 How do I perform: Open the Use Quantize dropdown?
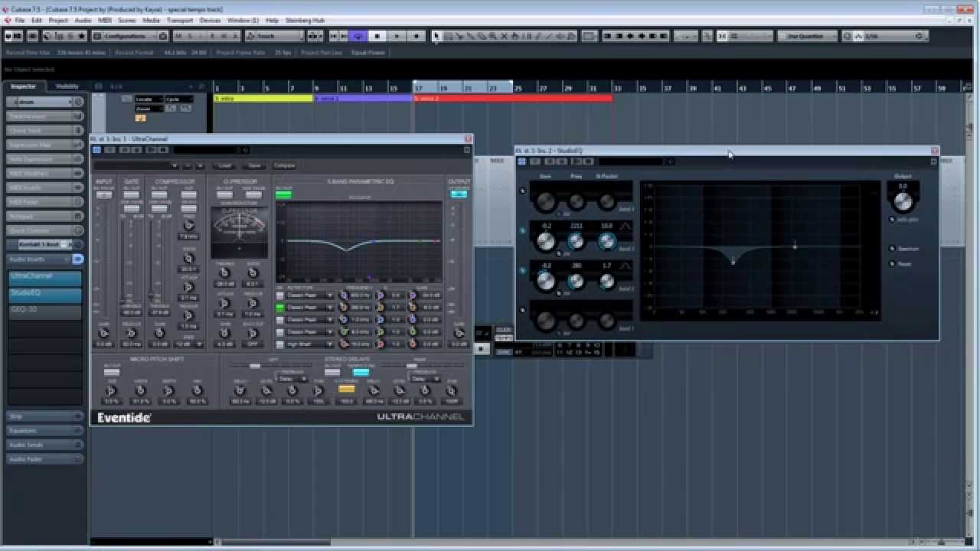click(x=808, y=36)
